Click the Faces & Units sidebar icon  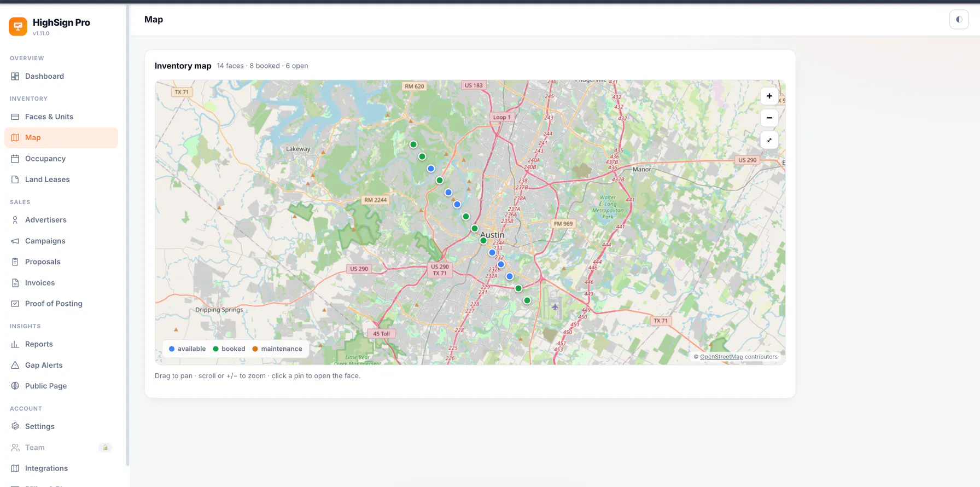[x=15, y=117]
